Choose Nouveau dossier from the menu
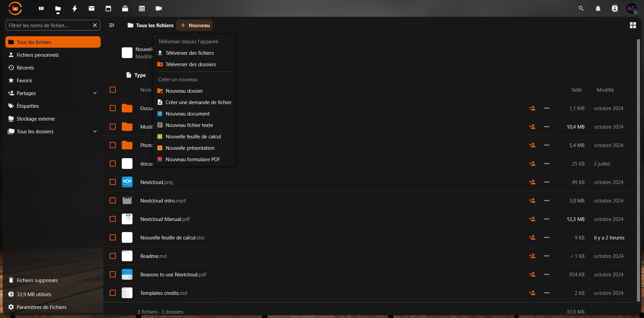644x318 pixels. (x=184, y=91)
